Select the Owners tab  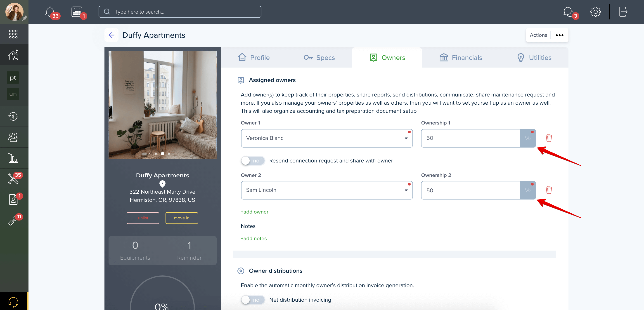click(x=387, y=57)
